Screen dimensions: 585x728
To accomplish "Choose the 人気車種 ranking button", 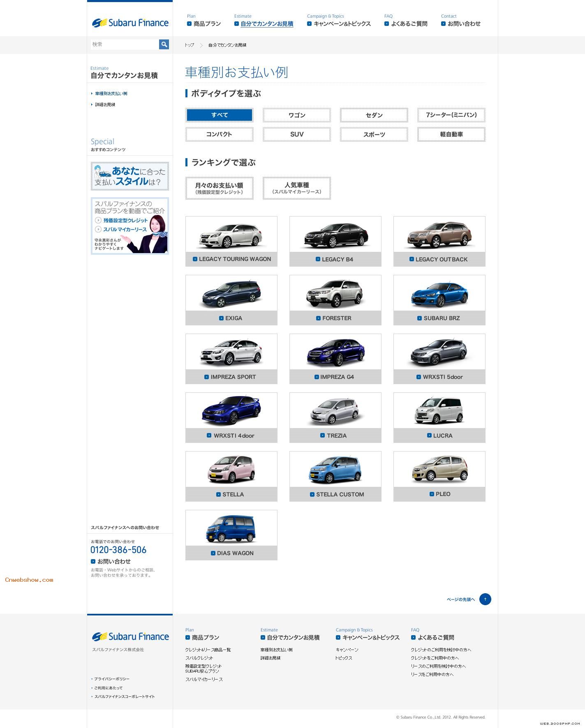I will tap(297, 188).
